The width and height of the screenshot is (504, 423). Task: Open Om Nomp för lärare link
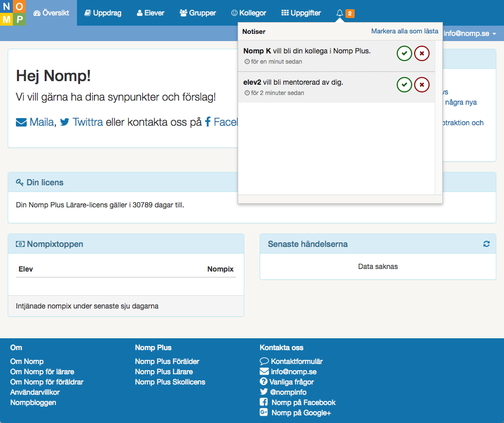point(42,372)
